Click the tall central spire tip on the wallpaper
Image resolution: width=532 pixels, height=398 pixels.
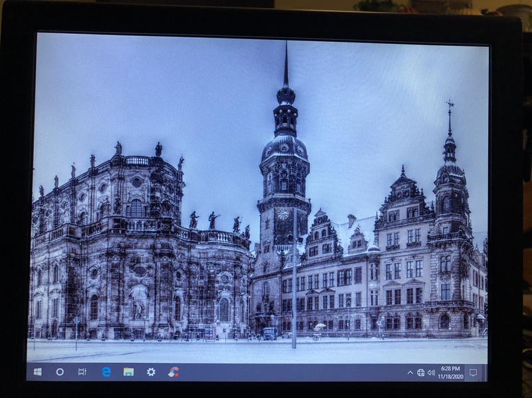(x=286, y=50)
